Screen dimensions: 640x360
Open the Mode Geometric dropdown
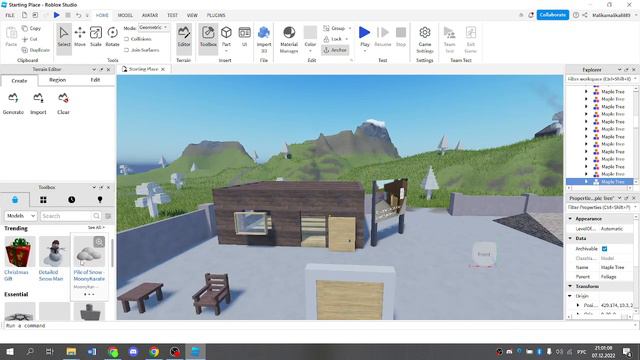(153, 27)
